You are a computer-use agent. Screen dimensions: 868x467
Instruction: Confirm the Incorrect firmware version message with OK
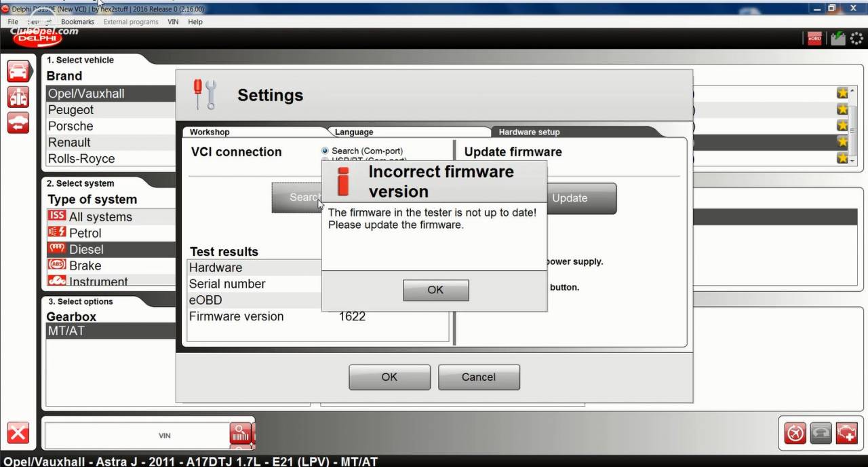click(435, 290)
